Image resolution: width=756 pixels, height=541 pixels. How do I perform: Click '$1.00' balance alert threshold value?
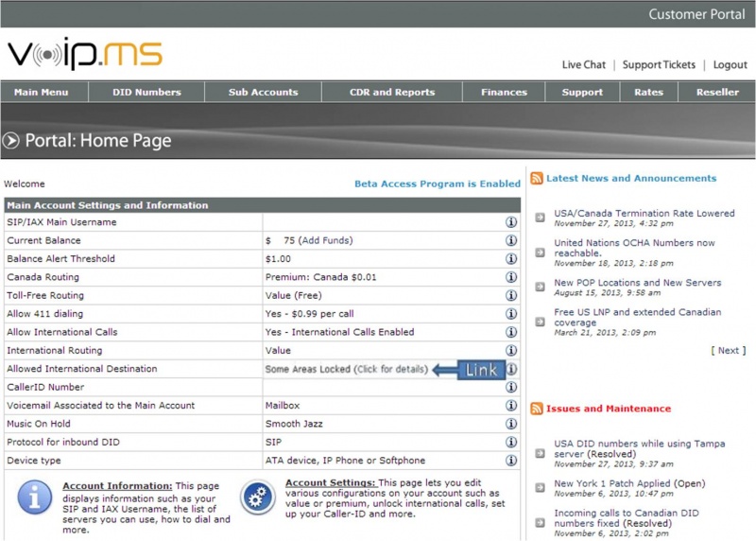pyautogui.click(x=278, y=258)
